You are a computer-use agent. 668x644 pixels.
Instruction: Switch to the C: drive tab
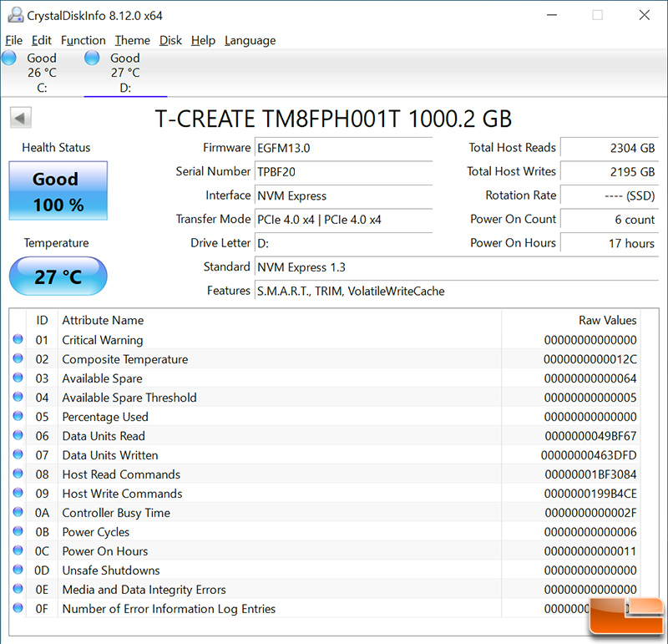(x=42, y=73)
